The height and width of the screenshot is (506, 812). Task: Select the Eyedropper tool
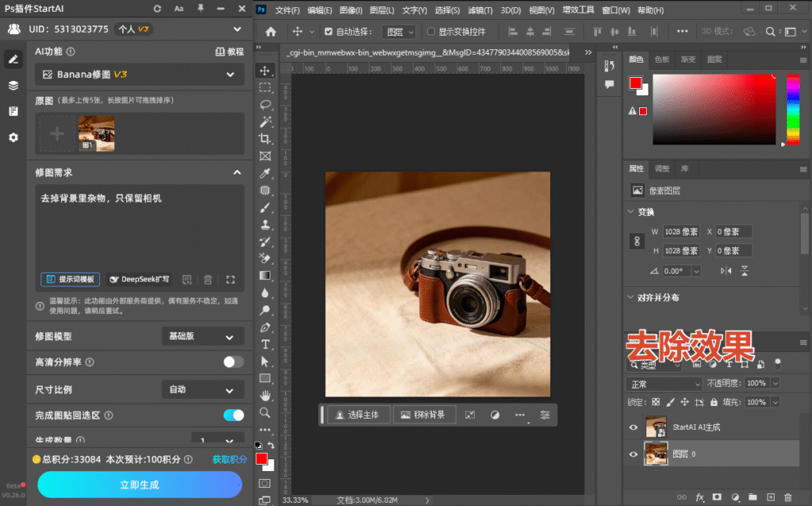[x=265, y=173]
